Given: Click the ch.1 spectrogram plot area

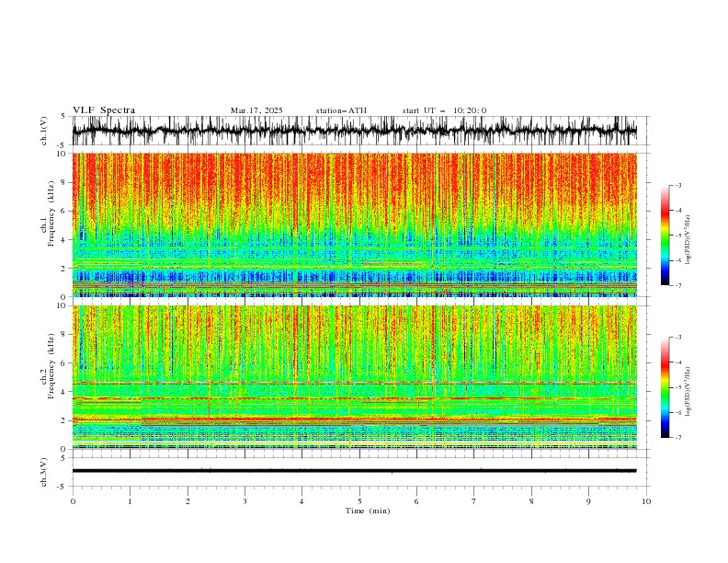Looking at the screenshot, I should 354,224.
